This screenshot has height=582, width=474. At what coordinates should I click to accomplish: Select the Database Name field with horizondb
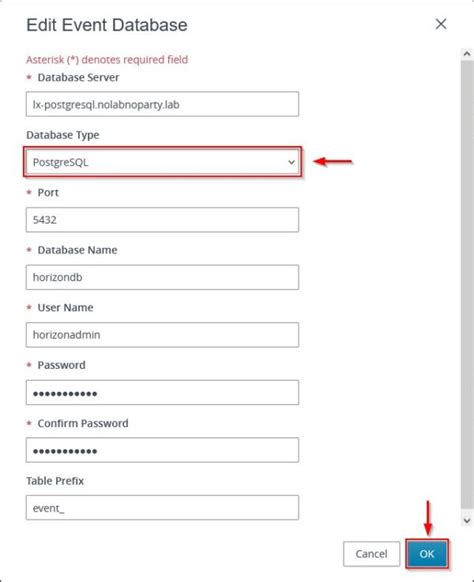point(162,277)
